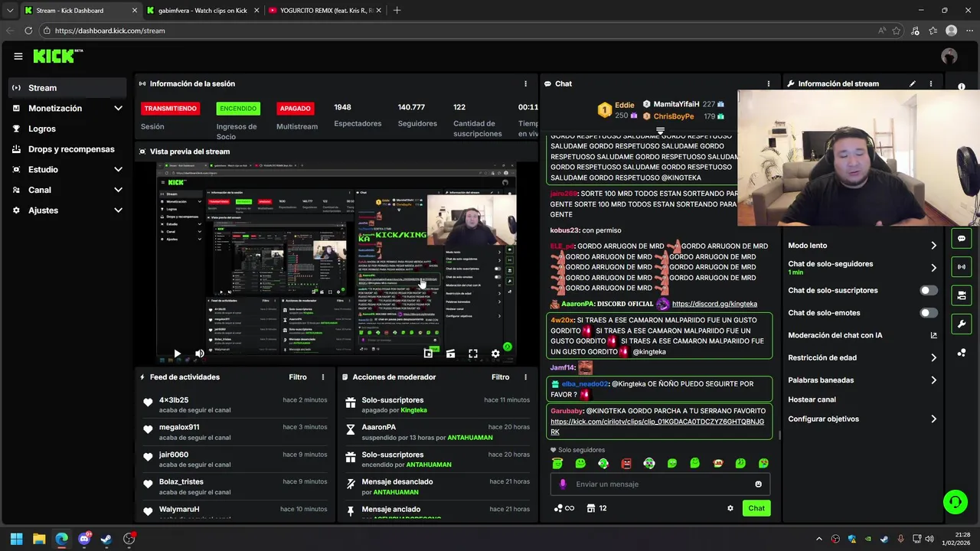This screenshot has height=551, width=980.
Task: Switch to YOGURCITO REMIX browser tab
Action: (325, 11)
